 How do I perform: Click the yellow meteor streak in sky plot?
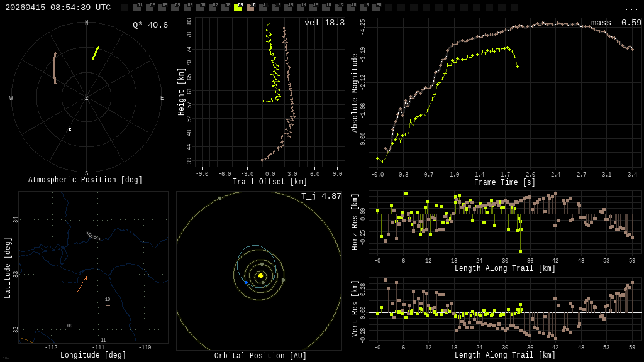(x=96, y=53)
